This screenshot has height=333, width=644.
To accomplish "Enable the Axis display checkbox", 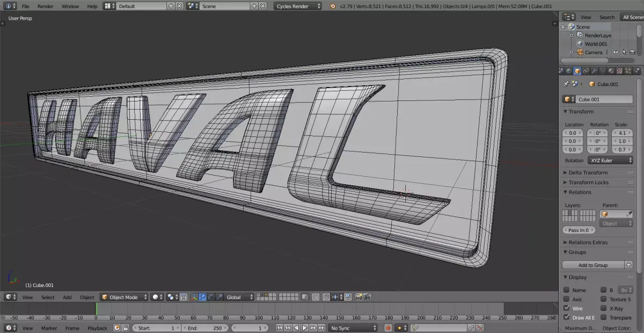I will 566,299.
